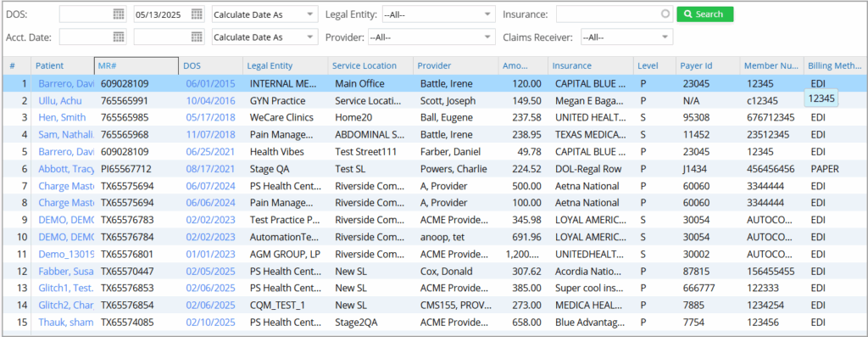
Task: Open calendar picker for first Acct. Date field
Action: point(119,37)
